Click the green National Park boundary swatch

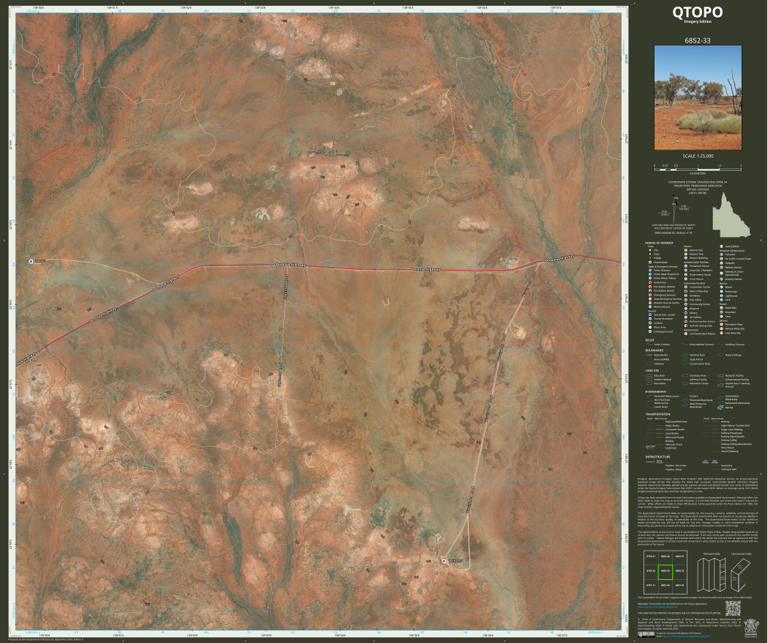click(685, 355)
